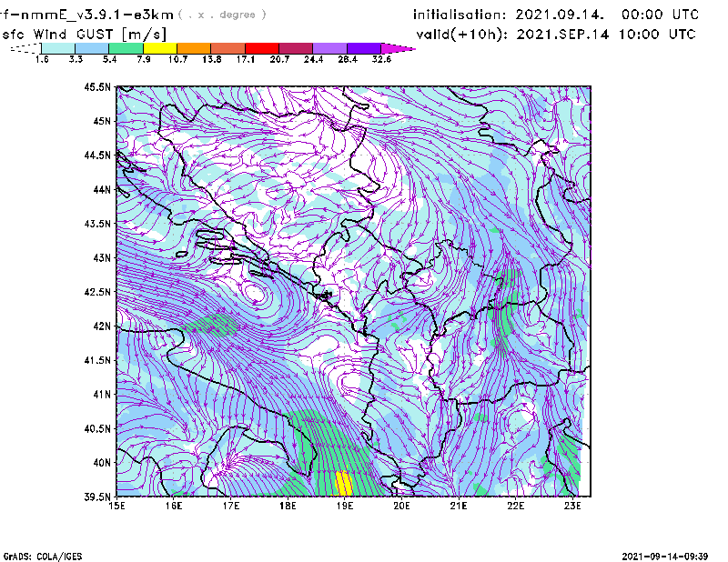Pick the orange legend swatch 10.7–13.8
Viewport: 728px width, 562px height.
[194, 48]
